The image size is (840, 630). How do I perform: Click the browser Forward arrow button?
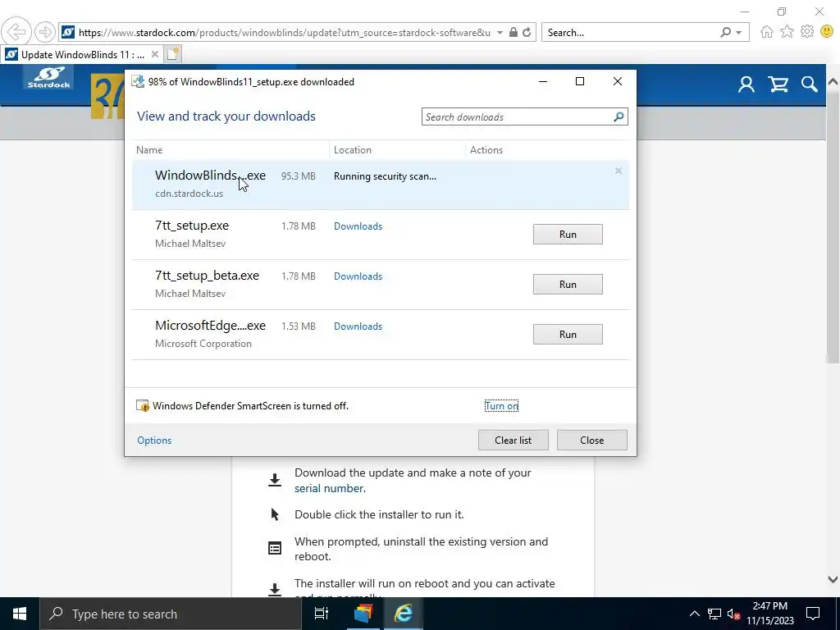pyautogui.click(x=45, y=32)
